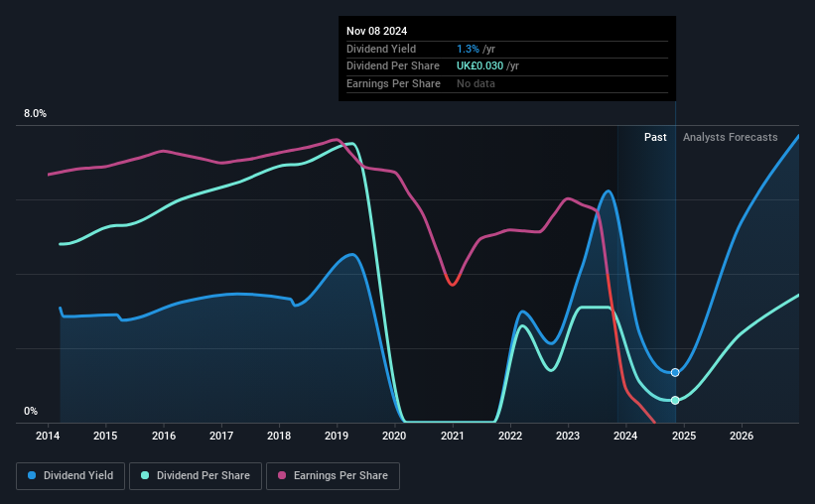
Task: Click the 2014 x-axis year label
Action: click(x=48, y=436)
